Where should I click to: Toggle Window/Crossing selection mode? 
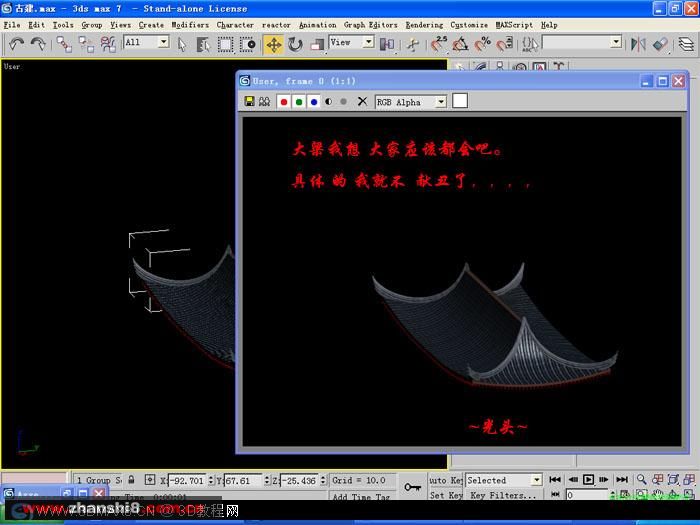tap(247, 44)
